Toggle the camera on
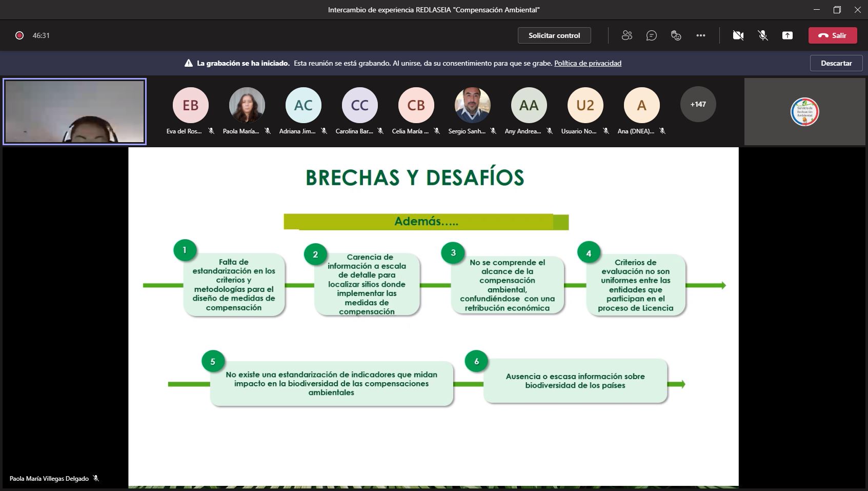The width and height of the screenshot is (868, 491). tap(738, 35)
